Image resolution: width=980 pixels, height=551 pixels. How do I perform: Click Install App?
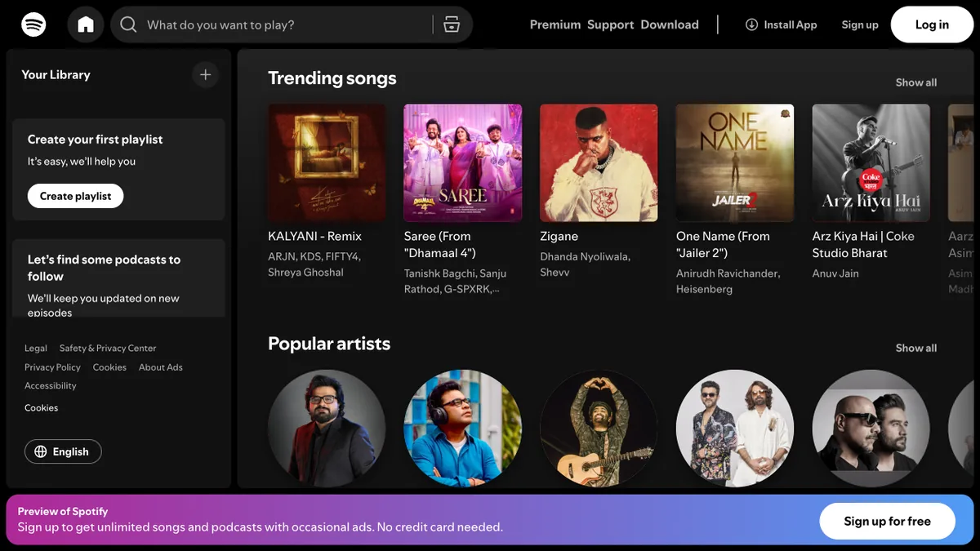(x=781, y=24)
